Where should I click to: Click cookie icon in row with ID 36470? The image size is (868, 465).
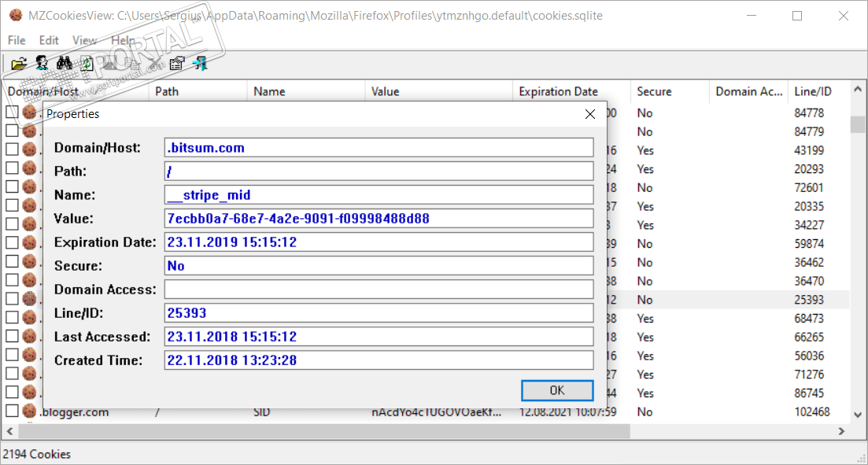[29, 280]
